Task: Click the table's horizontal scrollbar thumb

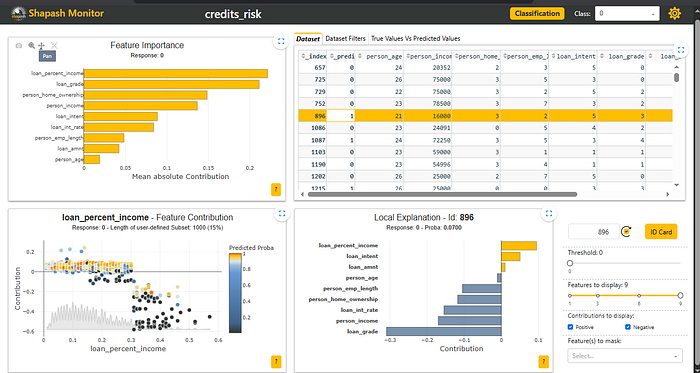Action: (442, 194)
